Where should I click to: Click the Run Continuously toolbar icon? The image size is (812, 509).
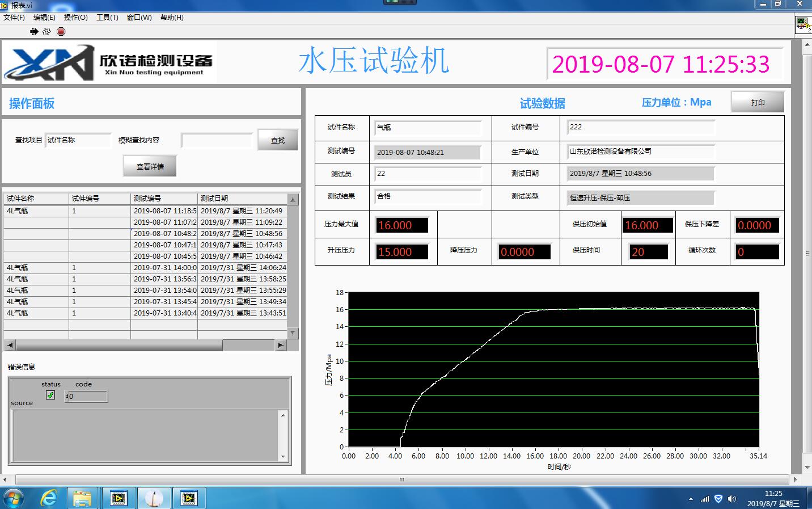(46, 32)
